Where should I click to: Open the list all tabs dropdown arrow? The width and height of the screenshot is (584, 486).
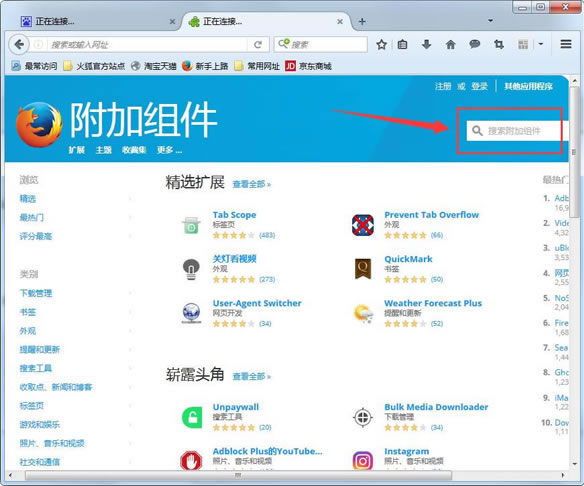tap(491, 21)
